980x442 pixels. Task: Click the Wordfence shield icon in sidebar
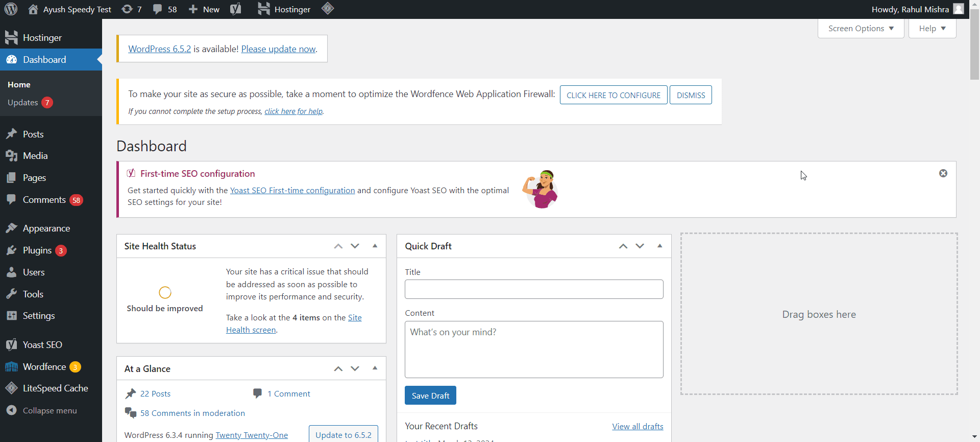11,367
